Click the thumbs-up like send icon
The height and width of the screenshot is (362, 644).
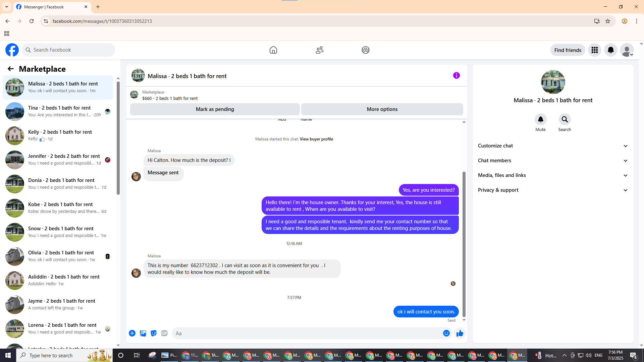coord(460,333)
